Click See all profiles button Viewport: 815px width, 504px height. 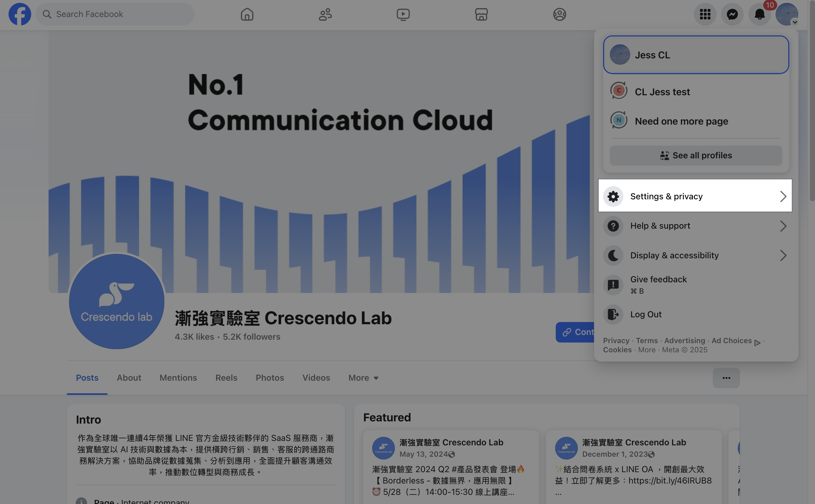click(x=696, y=155)
